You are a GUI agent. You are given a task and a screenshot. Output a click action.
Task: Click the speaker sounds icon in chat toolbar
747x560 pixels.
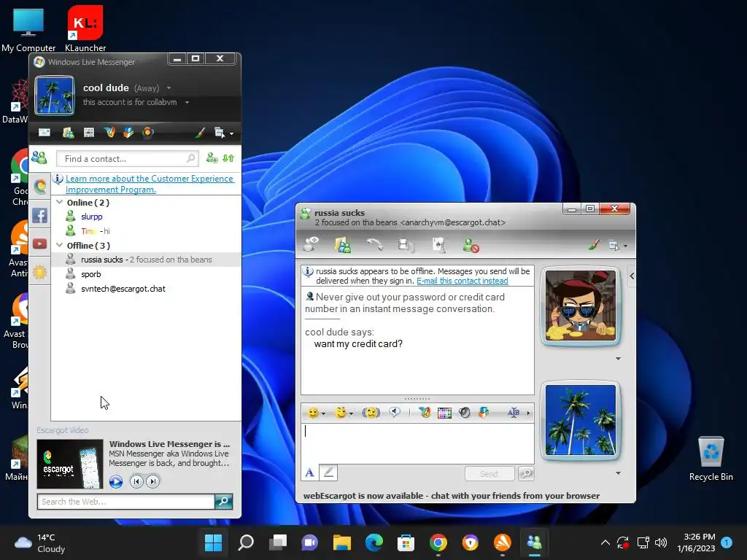coord(465,413)
